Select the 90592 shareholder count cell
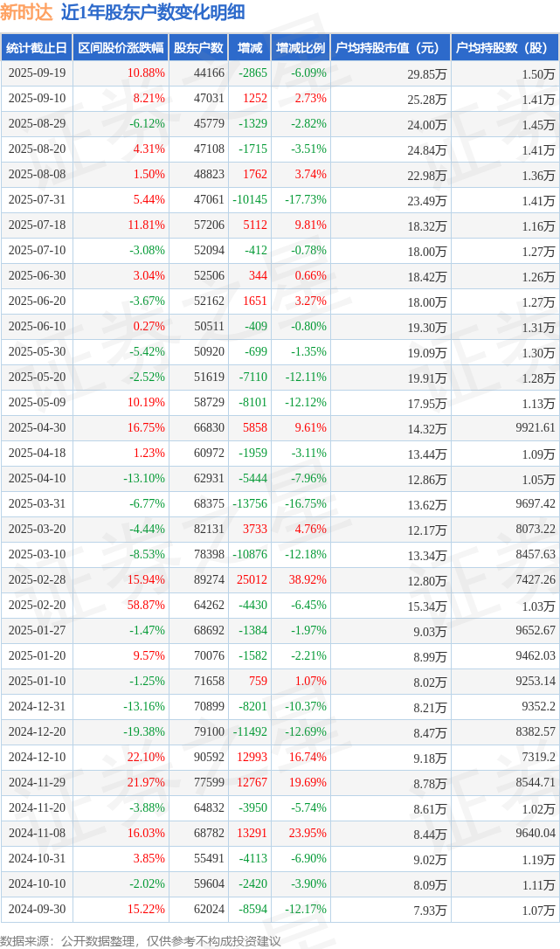 [207, 758]
